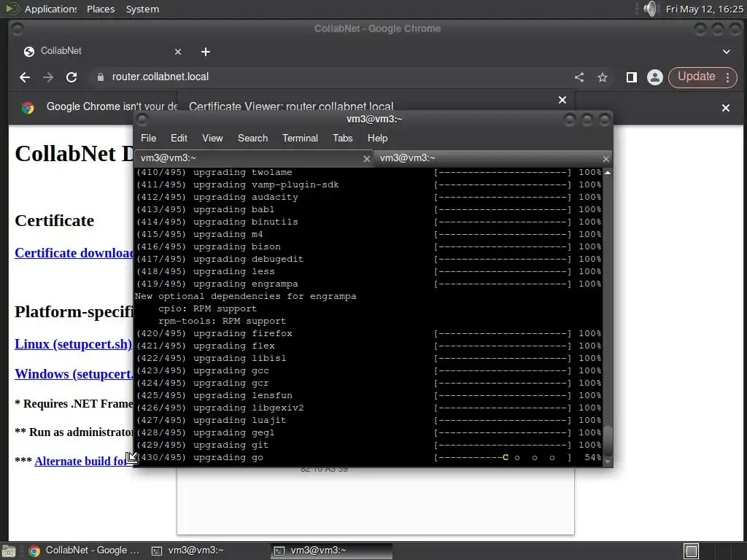Open the Certificate download link
Viewport: 747px width, 560px height.
[74, 253]
